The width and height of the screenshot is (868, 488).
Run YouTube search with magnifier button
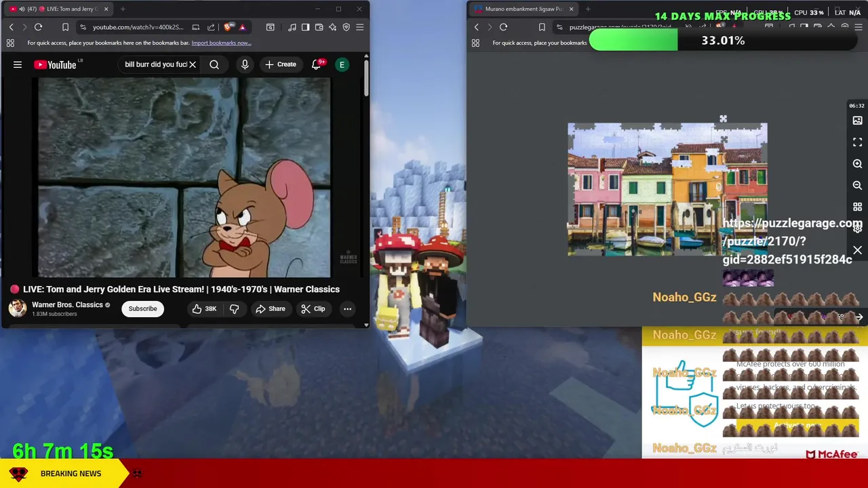coord(214,64)
